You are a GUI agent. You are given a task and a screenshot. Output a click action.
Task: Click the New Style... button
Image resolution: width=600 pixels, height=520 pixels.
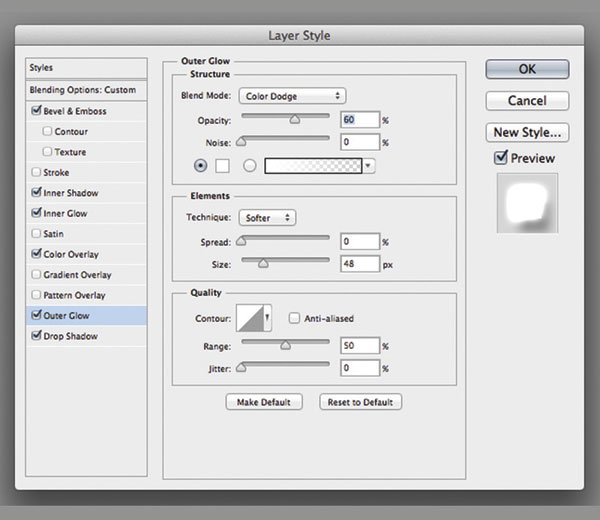pyautogui.click(x=527, y=132)
